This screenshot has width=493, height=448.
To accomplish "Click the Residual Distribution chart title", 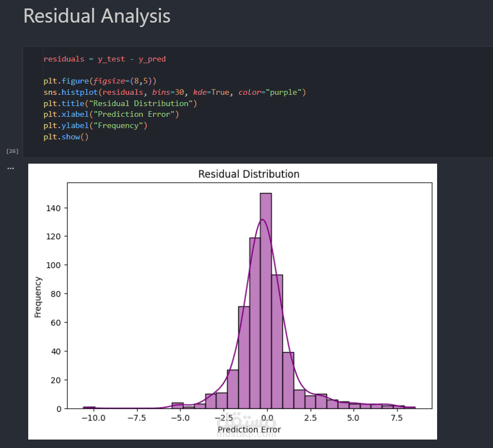I will tap(248, 174).
